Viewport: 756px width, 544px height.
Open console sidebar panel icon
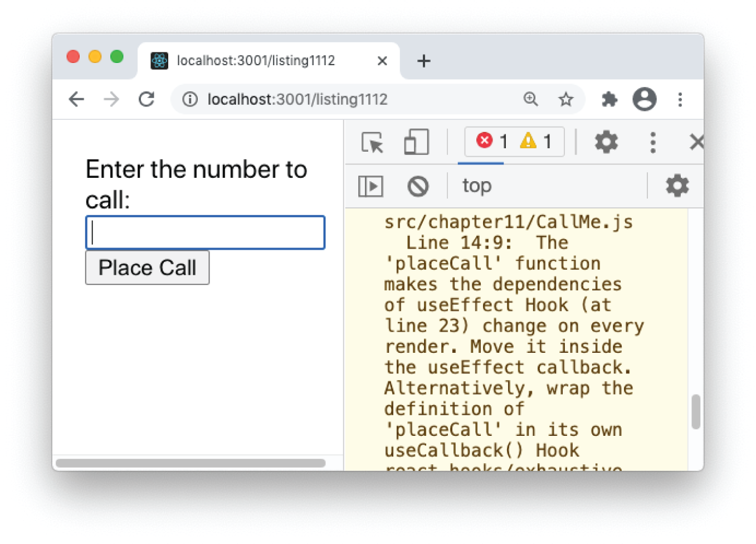pyautogui.click(x=369, y=186)
